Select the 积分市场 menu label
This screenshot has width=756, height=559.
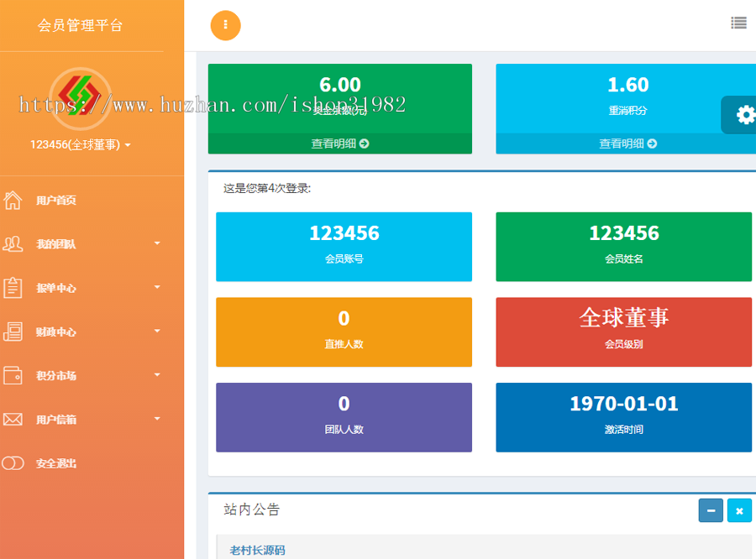pos(56,376)
